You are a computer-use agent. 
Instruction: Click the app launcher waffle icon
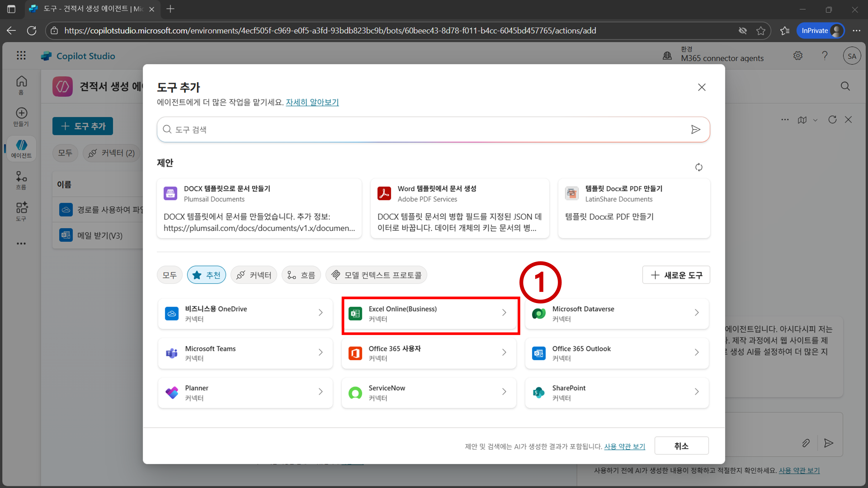21,56
